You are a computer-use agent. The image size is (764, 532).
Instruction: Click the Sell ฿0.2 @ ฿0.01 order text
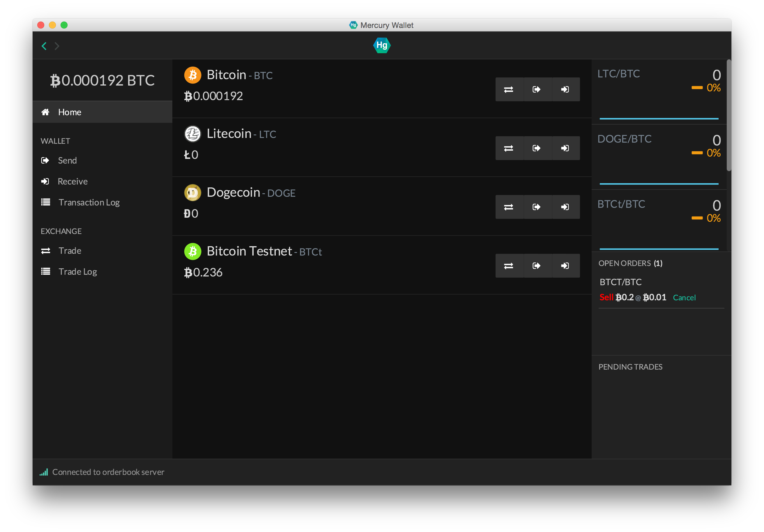tap(633, 297)
